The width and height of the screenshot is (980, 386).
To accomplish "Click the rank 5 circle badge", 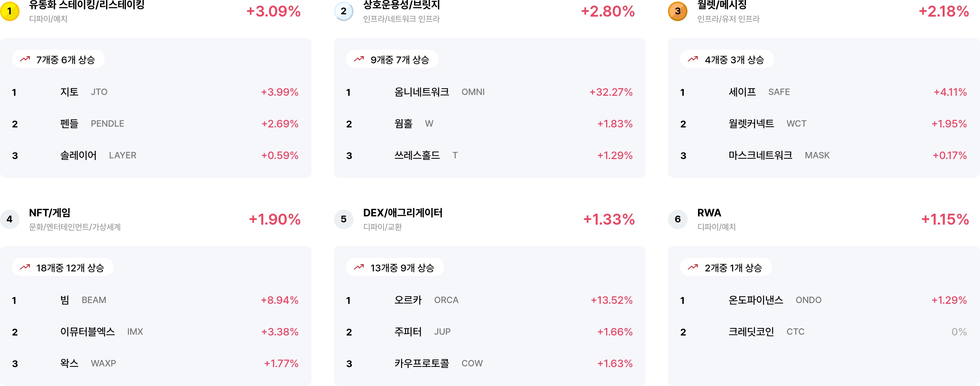I will [x=343, y=219].
